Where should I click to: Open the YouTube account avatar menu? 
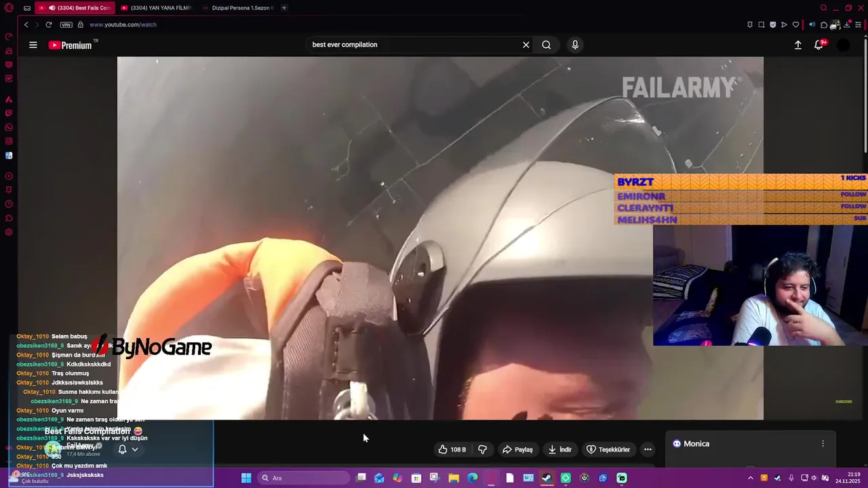843,45
